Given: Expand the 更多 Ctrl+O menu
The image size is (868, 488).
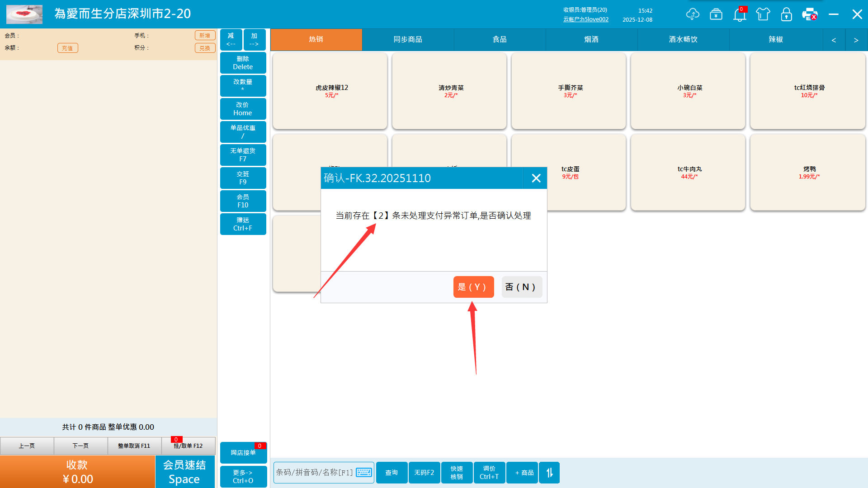Looking at the screenshot, I should pos(243,476).
